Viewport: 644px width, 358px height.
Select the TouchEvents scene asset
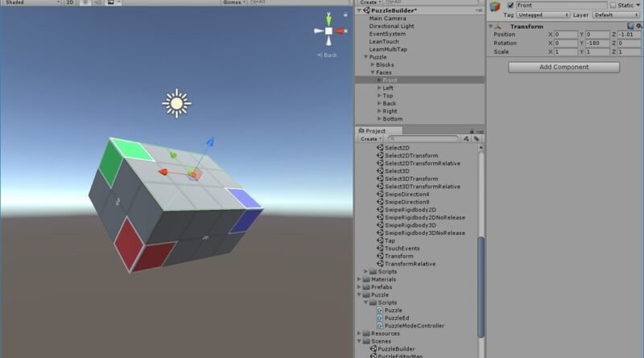398,249
